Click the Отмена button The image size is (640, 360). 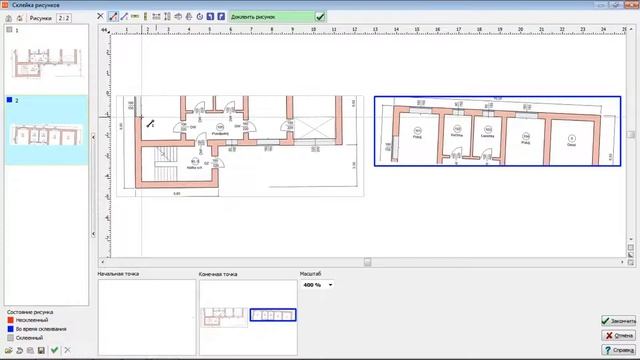point(618,336)
